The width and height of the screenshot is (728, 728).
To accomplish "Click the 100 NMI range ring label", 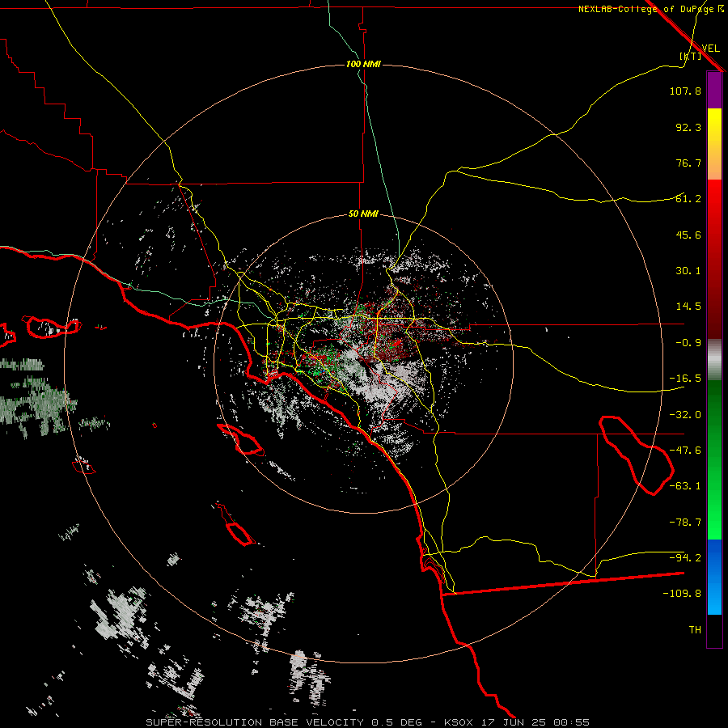I will [363, 64].
